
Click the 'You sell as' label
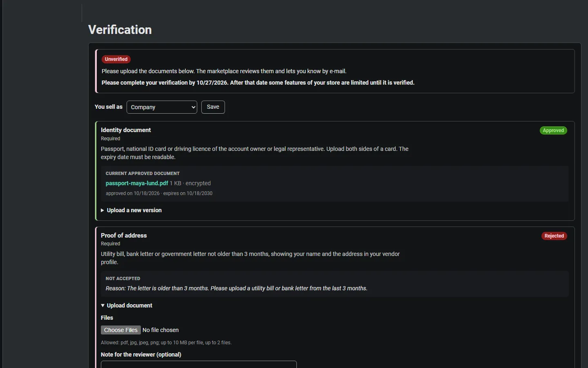(109, 107)
